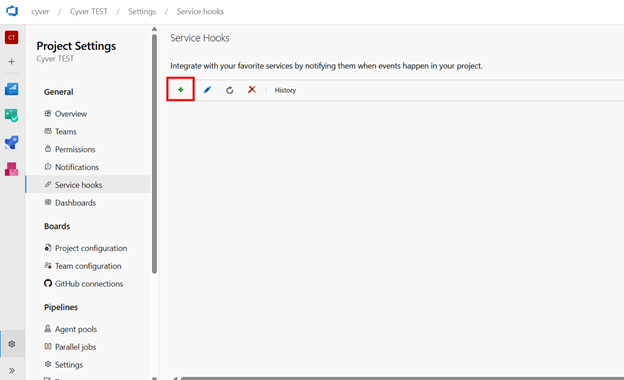Image resolution: width=624 pixels, height=380 pixels.
Task: Click the pencil edit subscription icon
Action: coord(207,90)
